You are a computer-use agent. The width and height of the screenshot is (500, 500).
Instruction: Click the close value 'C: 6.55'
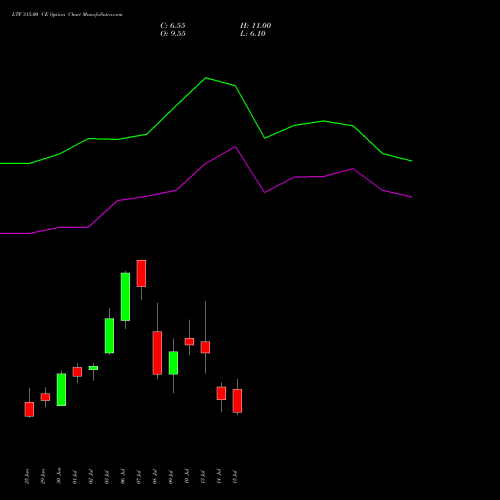point(173,26)
